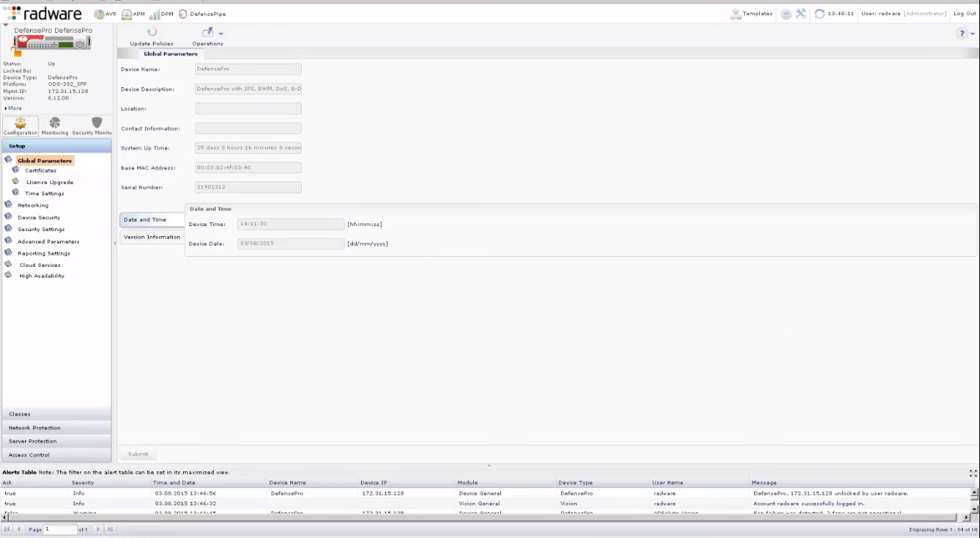Select Global Parameters in the tree
980x538 pixels.
(44, 161)
